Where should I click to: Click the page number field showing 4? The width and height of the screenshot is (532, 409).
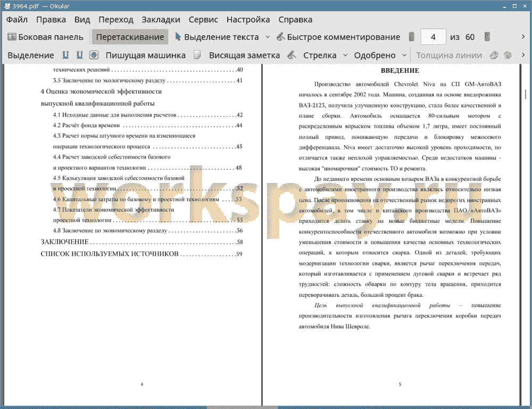[x=433, y=37]
